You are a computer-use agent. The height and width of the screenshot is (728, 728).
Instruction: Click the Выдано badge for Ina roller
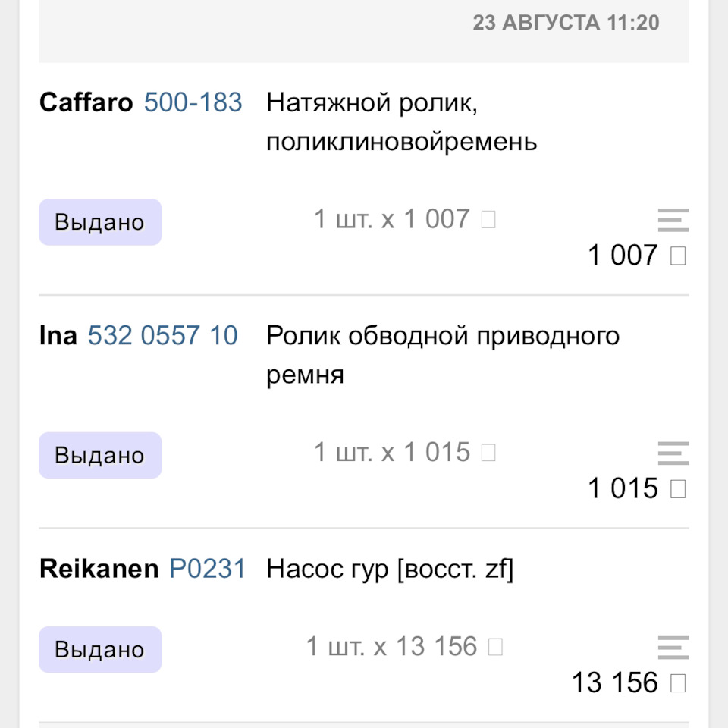pos(100,455)
